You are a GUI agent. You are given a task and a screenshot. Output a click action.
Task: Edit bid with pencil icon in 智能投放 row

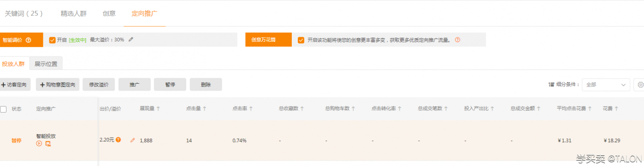coord(133,140)
